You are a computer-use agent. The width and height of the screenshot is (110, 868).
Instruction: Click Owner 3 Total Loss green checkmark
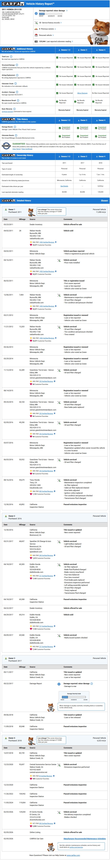[75, 58]
